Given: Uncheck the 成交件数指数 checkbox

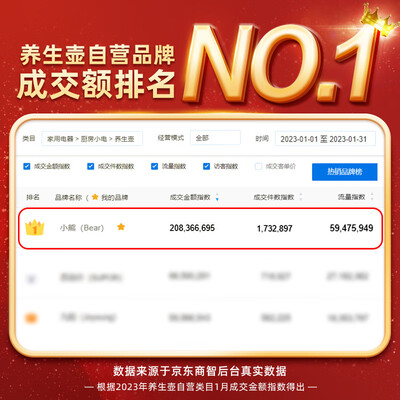Looking at the screenshot, I should coord(90,166).
